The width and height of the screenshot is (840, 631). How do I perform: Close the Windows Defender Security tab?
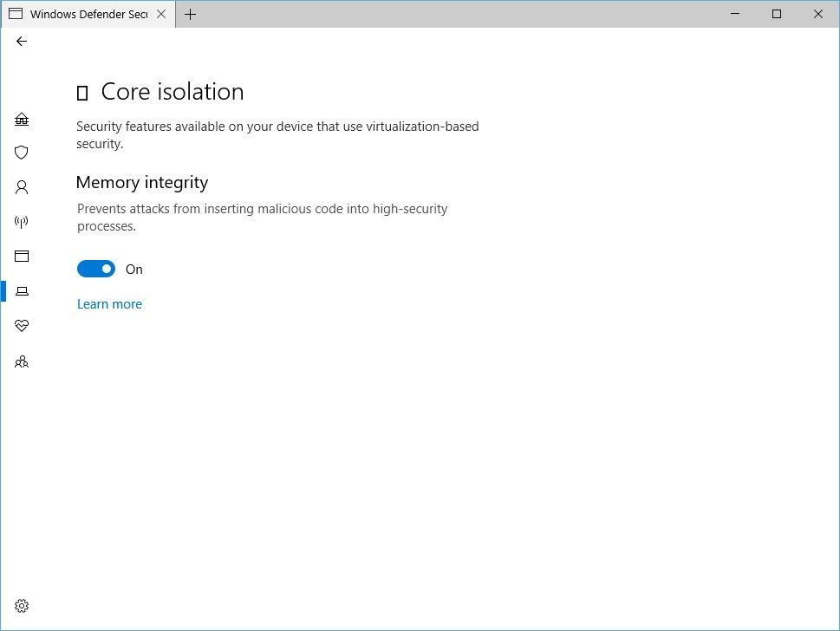pos(161,15)
